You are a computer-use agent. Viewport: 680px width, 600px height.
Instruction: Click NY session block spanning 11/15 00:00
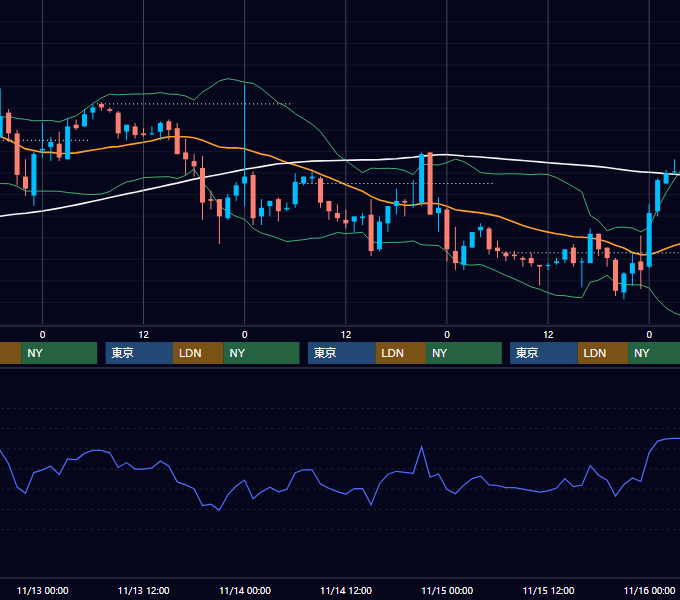[x=464, y=353]
